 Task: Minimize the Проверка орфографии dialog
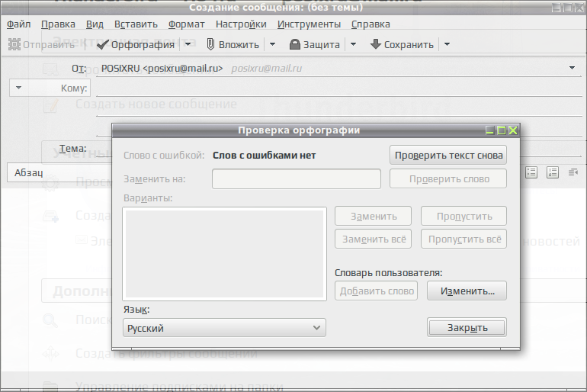click(x=490, y=130)
